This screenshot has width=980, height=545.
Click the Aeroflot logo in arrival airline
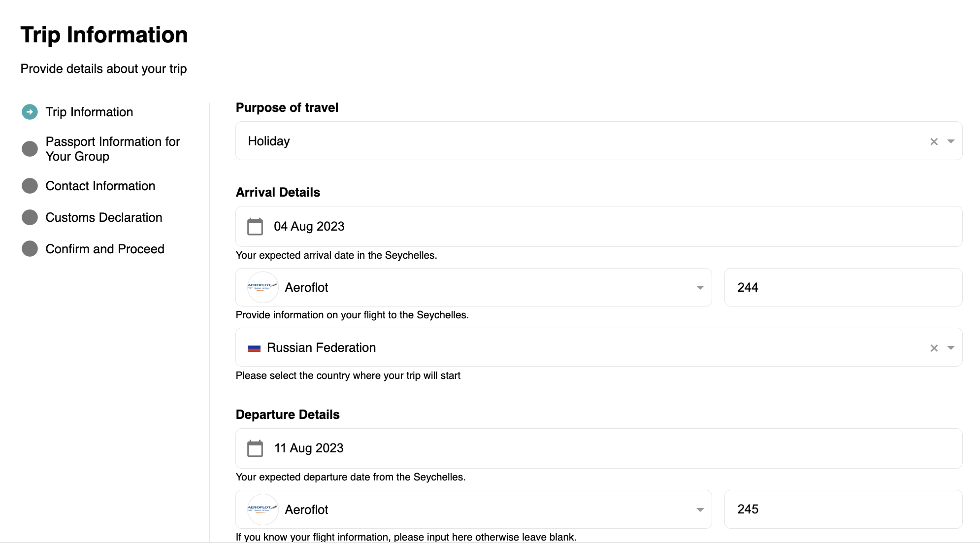click(x=262, y=287)
